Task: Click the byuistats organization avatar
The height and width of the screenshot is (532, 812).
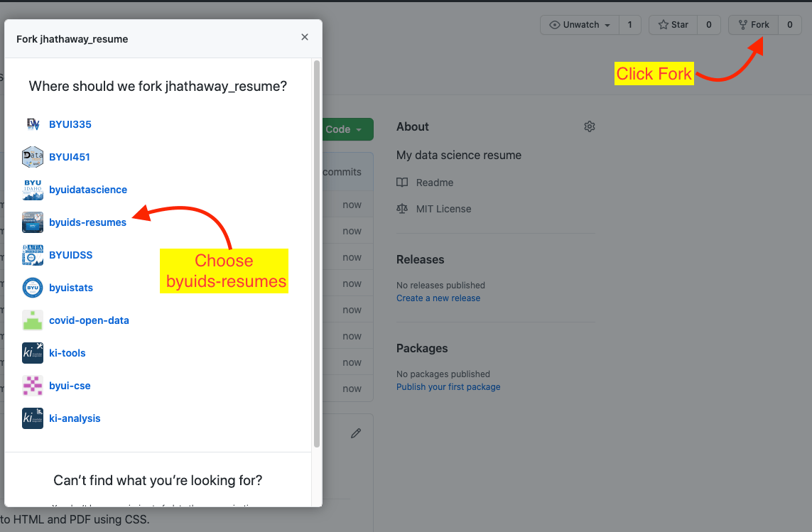Action: pyautogui.click(x=33, y=288)
